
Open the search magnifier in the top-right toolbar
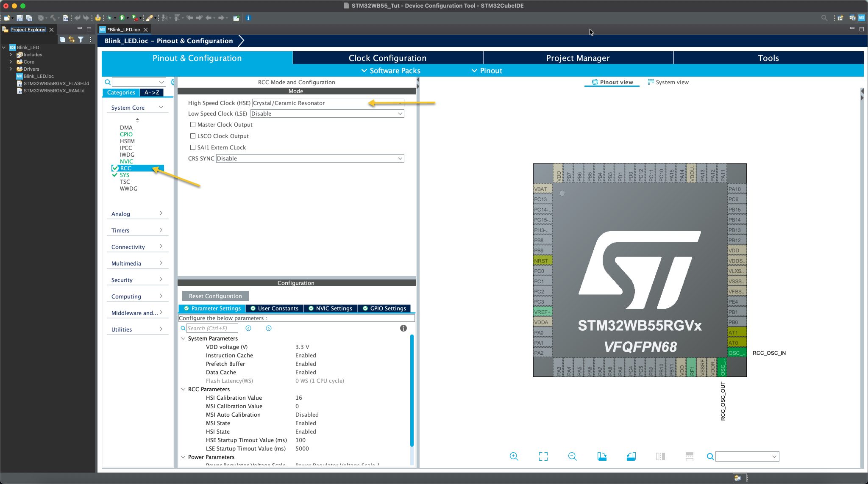(x=824, y=18)
